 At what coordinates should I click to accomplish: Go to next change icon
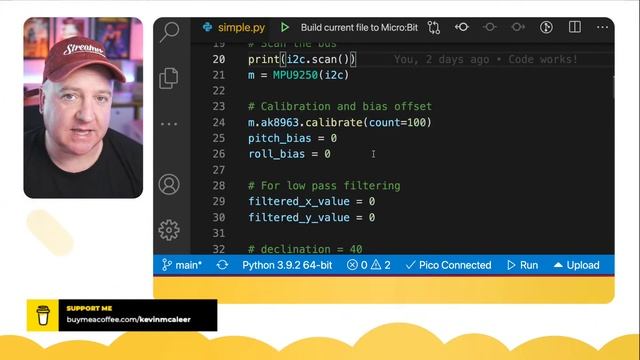point(518,27)
